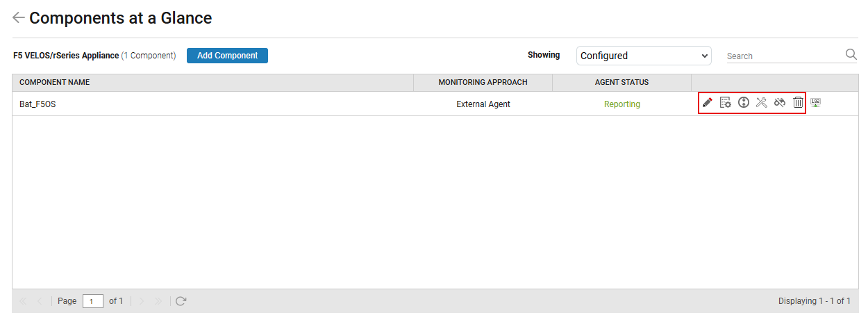Go back using the left arrow icon

[x=19, y=18]
